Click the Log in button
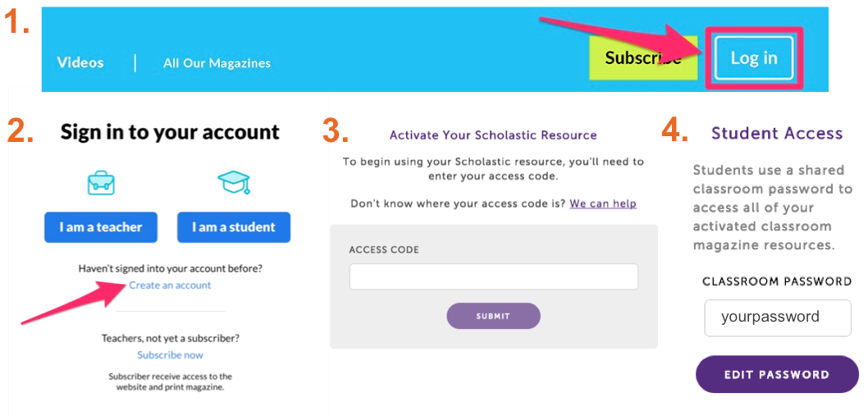868x416 pixels. 753,58
